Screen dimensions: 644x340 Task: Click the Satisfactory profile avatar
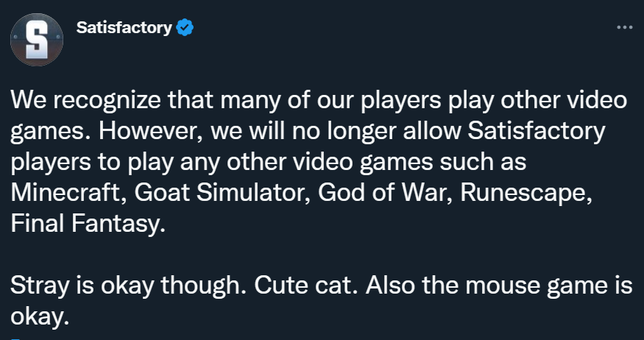36,39
